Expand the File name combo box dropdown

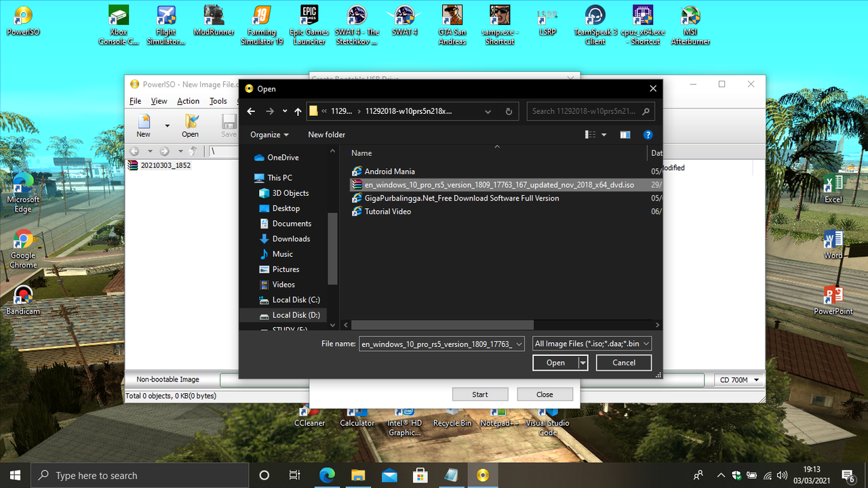519,344
